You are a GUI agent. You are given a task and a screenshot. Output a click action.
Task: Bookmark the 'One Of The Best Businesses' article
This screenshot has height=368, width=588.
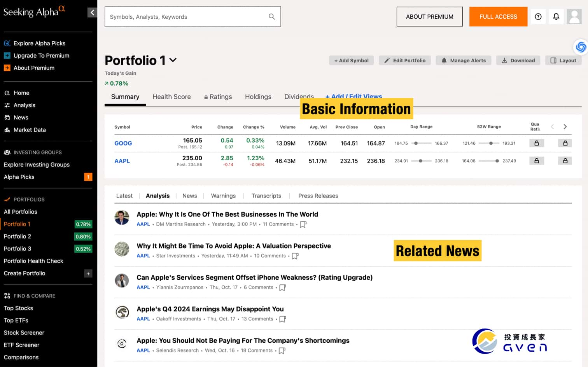(x=303, y=224)
